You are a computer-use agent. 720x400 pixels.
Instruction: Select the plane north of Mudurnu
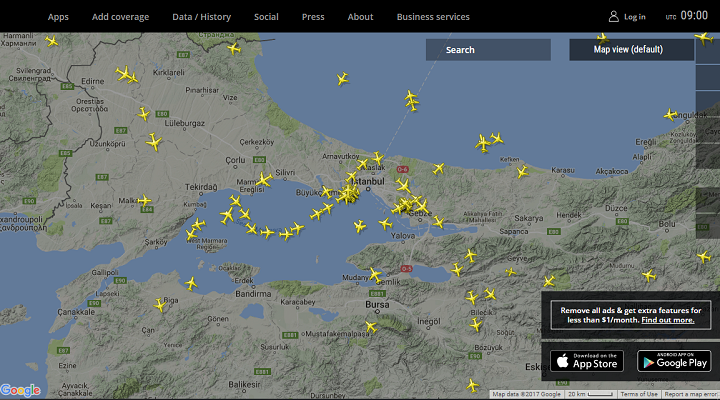coord(649,276)
